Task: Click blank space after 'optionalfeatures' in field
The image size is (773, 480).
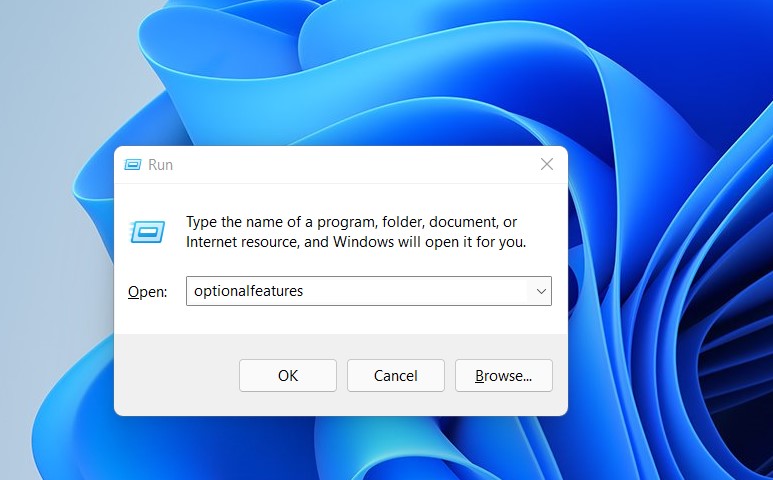Action: tap(420, 292)
